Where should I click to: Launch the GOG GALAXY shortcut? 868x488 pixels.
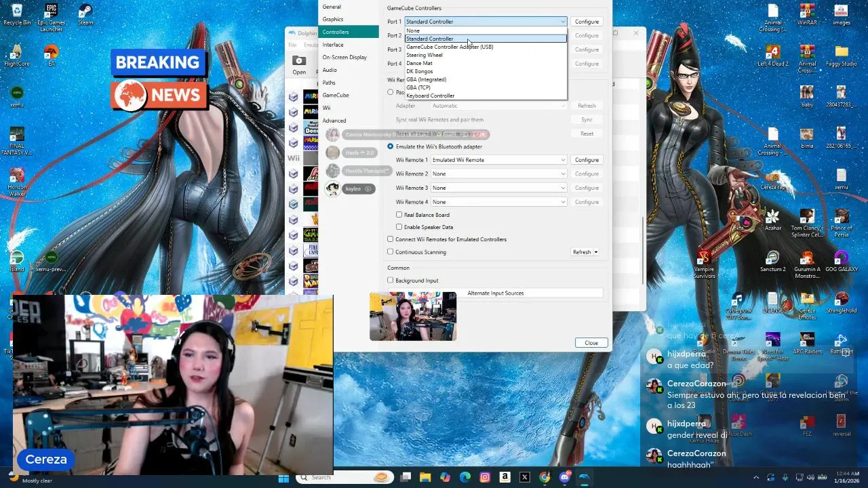click(842, 262)
